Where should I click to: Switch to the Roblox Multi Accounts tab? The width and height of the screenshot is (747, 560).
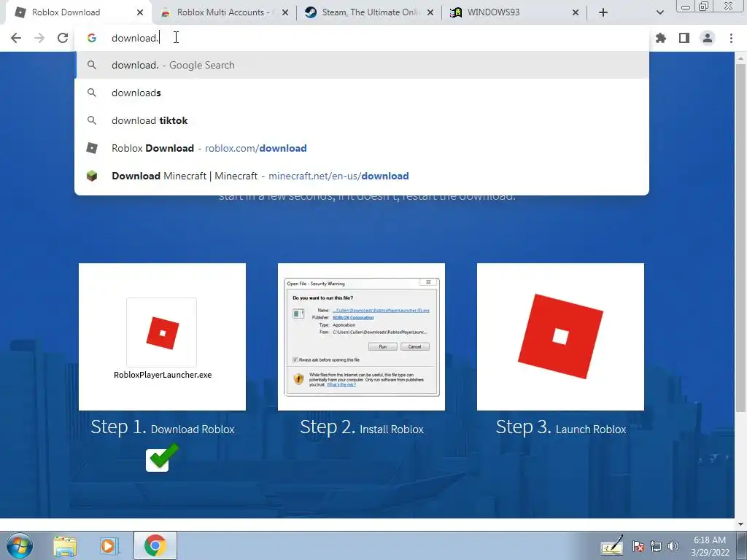tap(224, 12)
